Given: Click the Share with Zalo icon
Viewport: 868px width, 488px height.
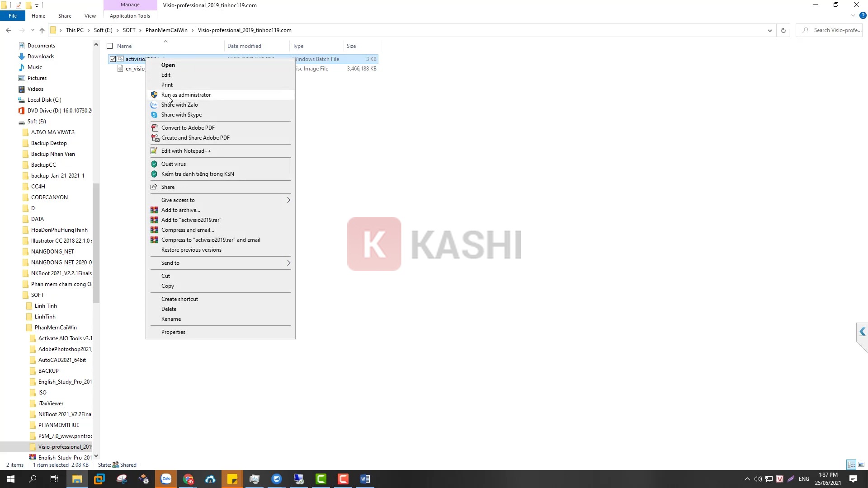Looking at the screenshot, I should pyautogui.click(x=154, y=105).
